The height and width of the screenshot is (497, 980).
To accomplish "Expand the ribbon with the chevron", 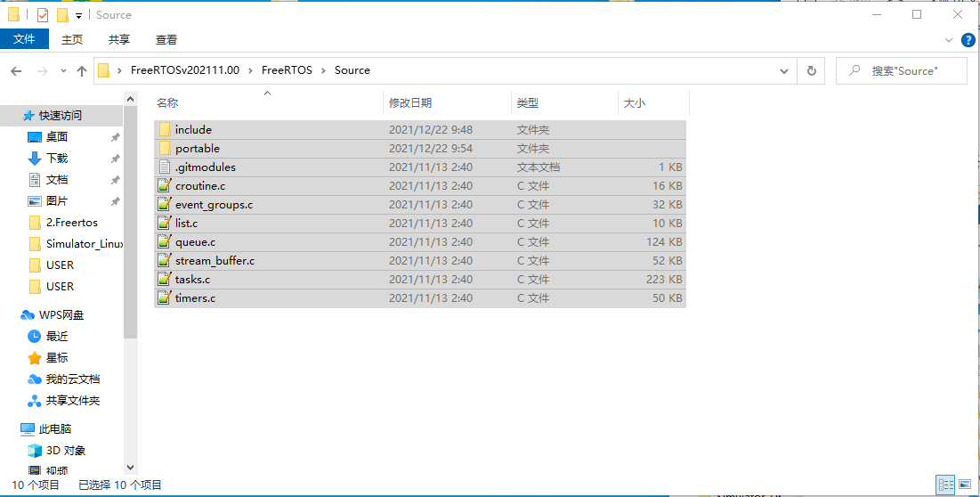I will pos(949,40).
